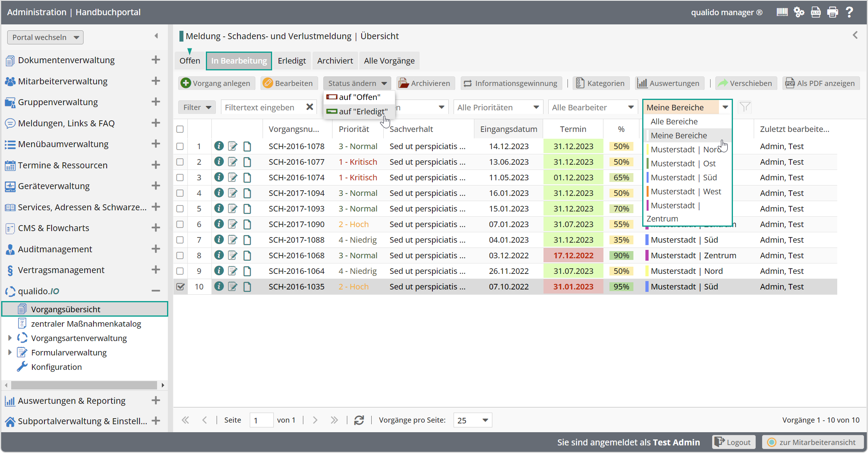Toggle the Meine Bereiche dropdown arrow
868x453 pixels.
(725, 107)
